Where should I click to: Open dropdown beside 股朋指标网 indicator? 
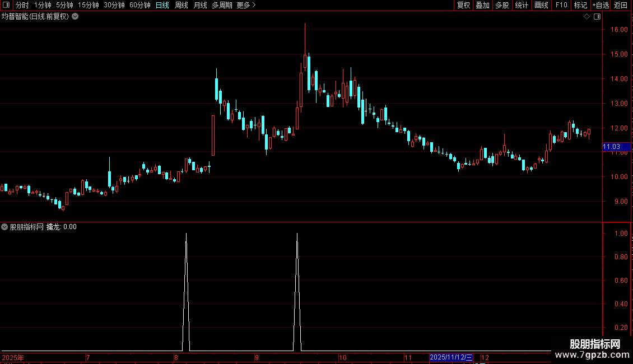(4, 227)
